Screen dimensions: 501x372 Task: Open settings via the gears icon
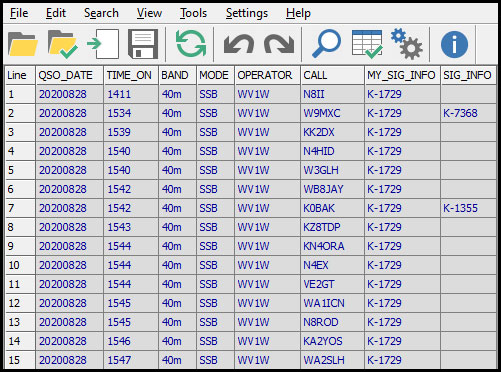(x=407, y=44)
